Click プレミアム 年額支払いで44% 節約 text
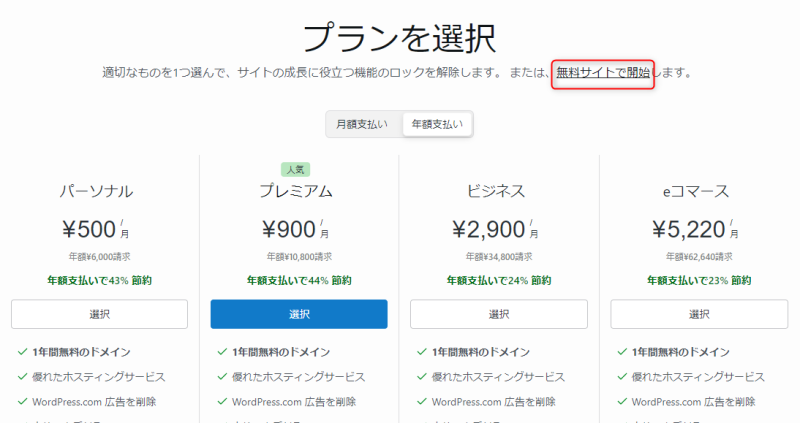800x423 pixels. coord(299,281)
